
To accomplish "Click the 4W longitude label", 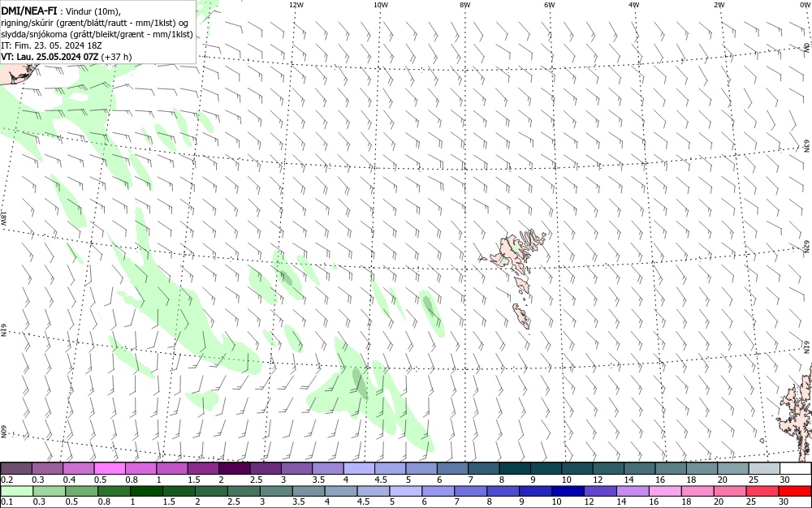I will 634,5.
